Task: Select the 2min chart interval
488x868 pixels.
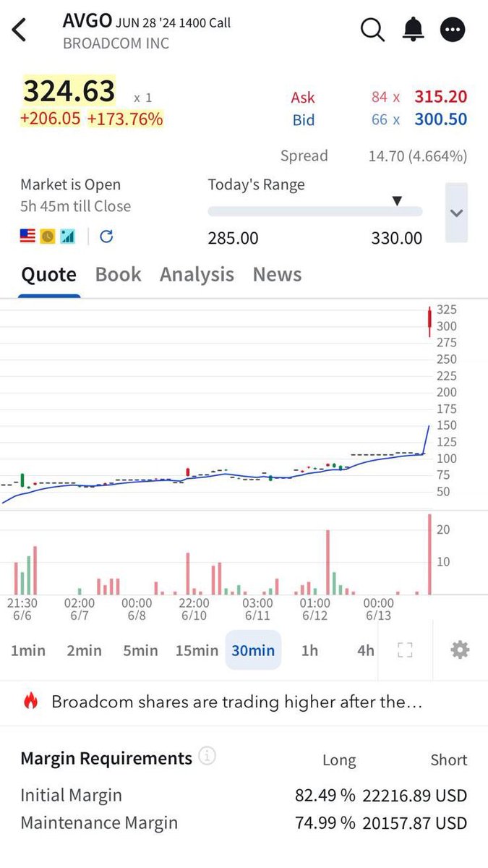Action: 84,650
